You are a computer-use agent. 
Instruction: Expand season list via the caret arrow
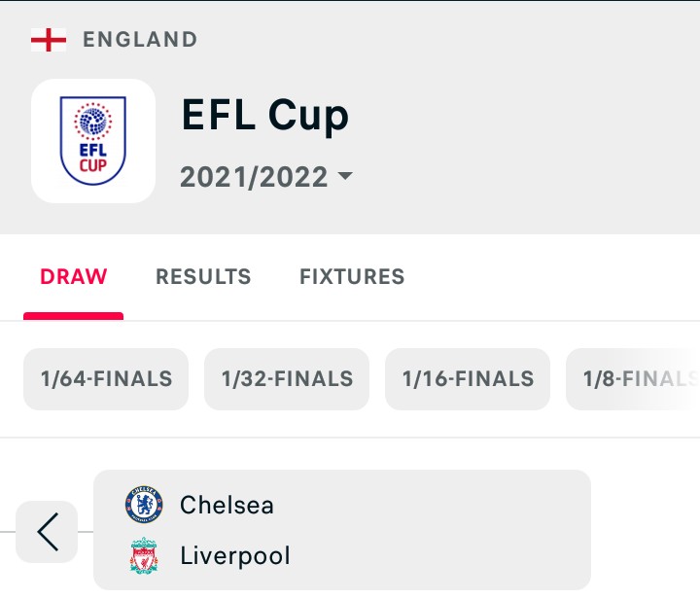(x=345, y=175)
